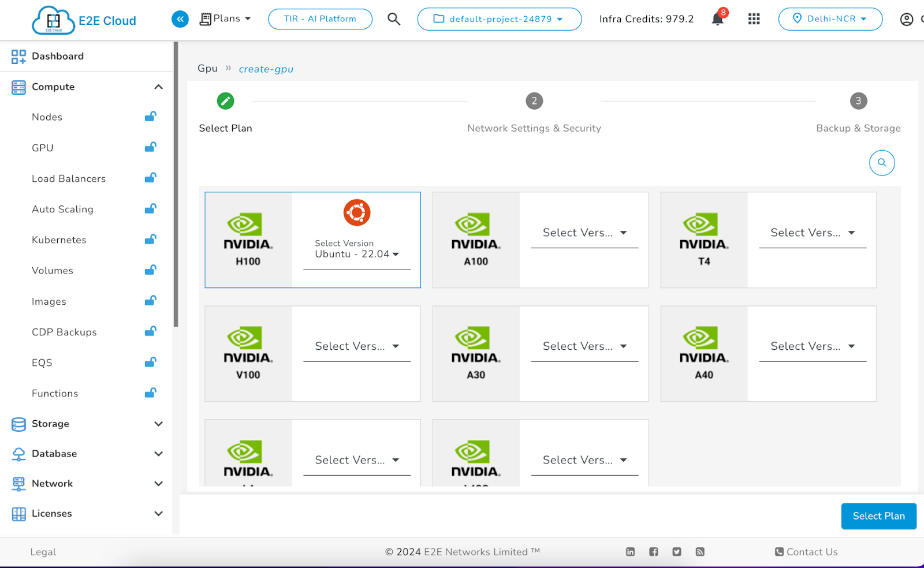Click the lock icon beside Nodes
Image resolution: width=924 pixels, height=568 pixels.
click(x=150, y=117)
